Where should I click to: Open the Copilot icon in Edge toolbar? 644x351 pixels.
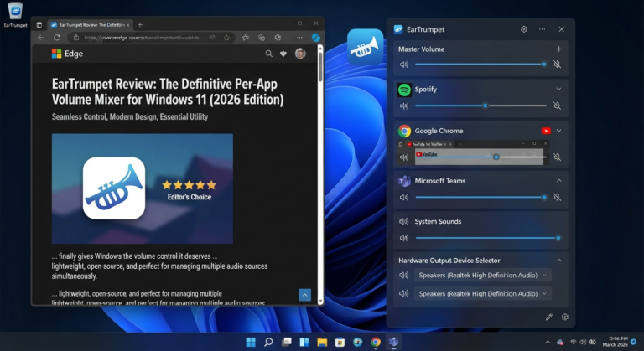[x=316, y=38]
